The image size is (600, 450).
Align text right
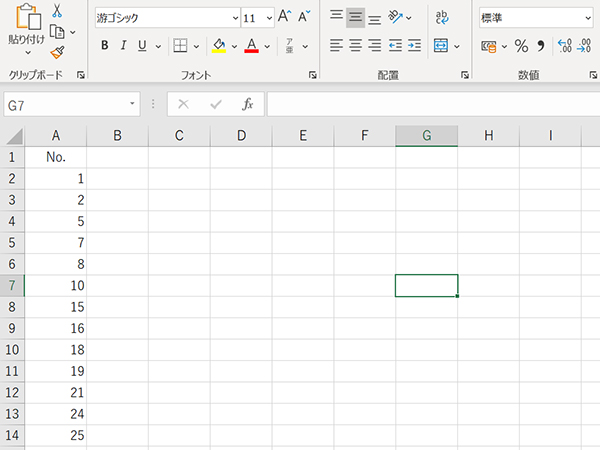coord(374,46)
